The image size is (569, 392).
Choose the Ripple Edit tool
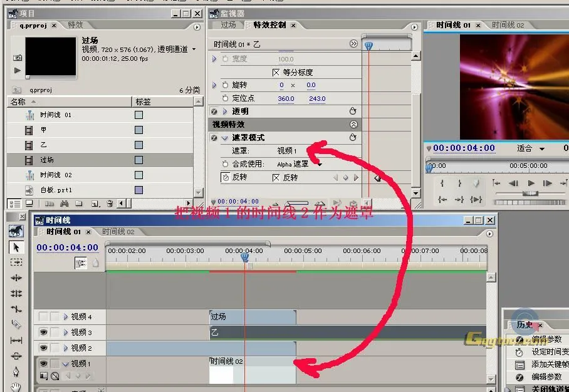pos(16,278)
